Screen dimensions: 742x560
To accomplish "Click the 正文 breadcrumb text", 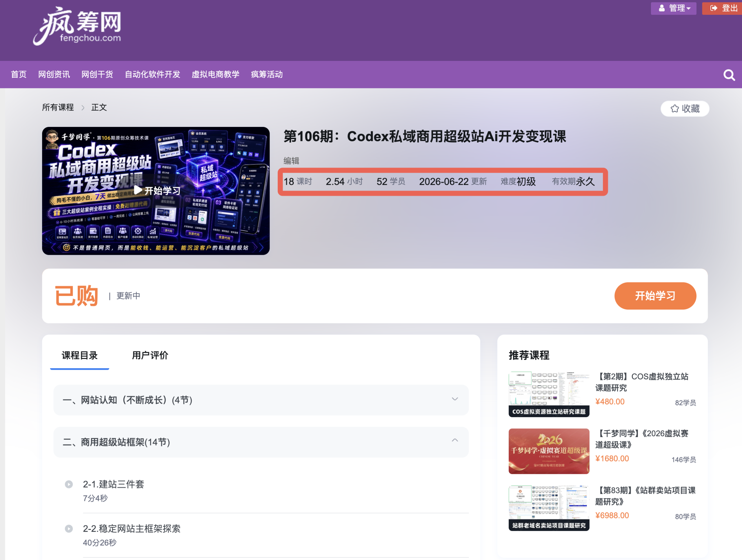I will pos(99,107).
